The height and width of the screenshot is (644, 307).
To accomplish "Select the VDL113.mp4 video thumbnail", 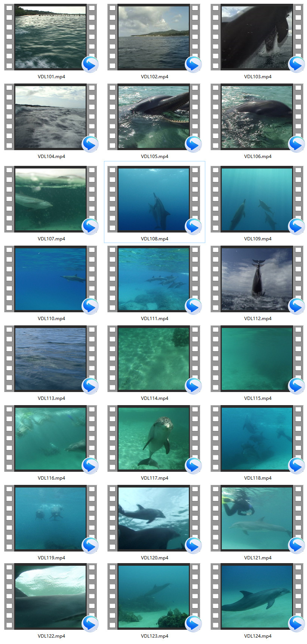I will click(50, 359).
